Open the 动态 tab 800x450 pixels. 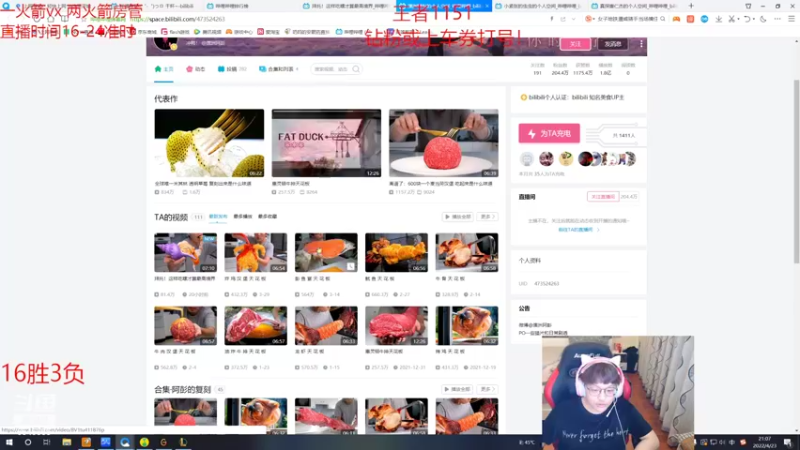point(195,69)
